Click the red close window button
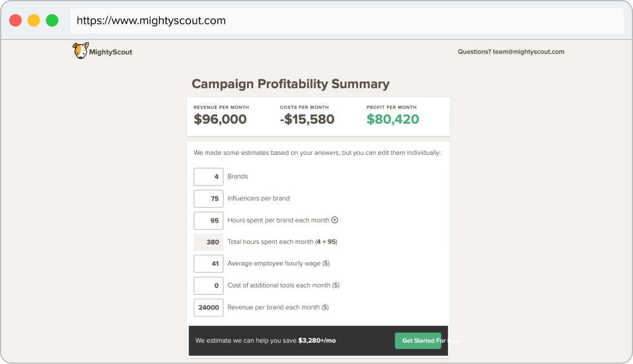633x364 pixels. click(16, 21)
